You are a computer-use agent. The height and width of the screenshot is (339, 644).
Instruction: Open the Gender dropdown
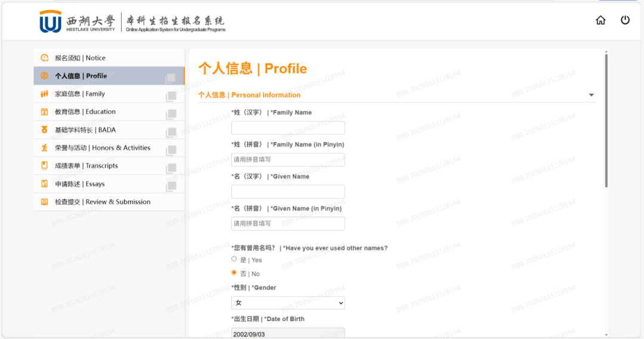[x=288, y=303]
